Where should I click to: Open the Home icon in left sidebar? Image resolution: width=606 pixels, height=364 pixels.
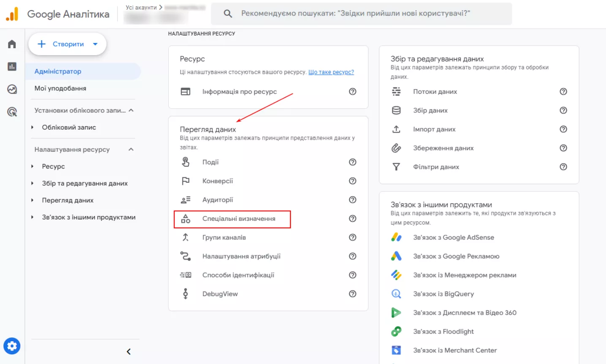click(12, 44)
